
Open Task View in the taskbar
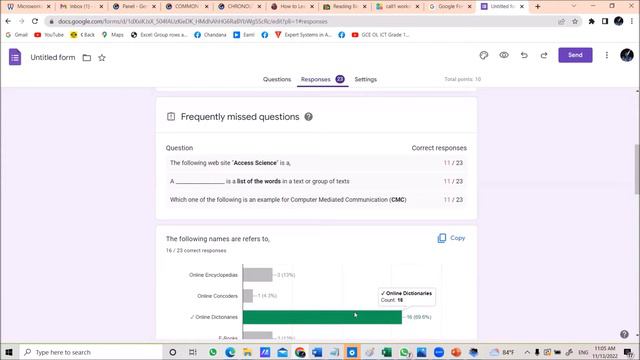tap(193, 352)
